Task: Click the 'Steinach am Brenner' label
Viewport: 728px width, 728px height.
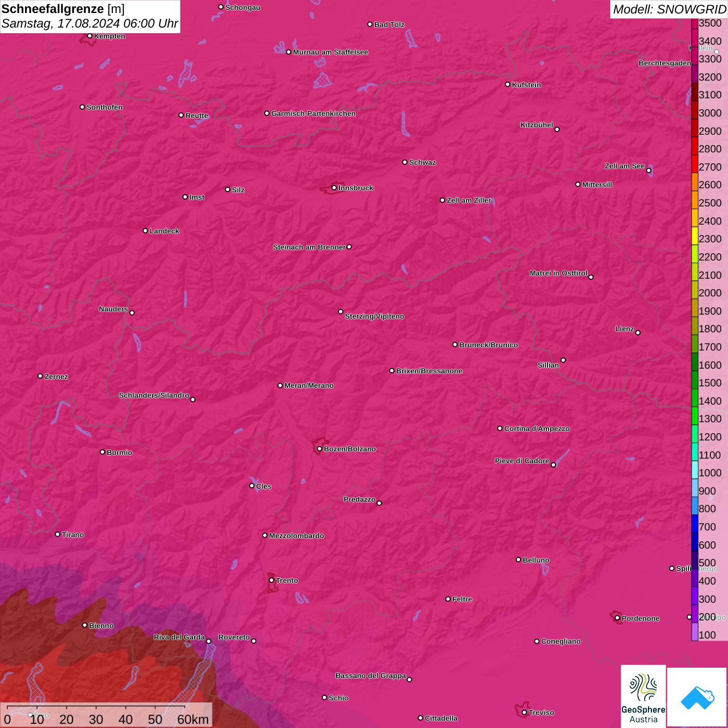Action: (x=309, y=247)
